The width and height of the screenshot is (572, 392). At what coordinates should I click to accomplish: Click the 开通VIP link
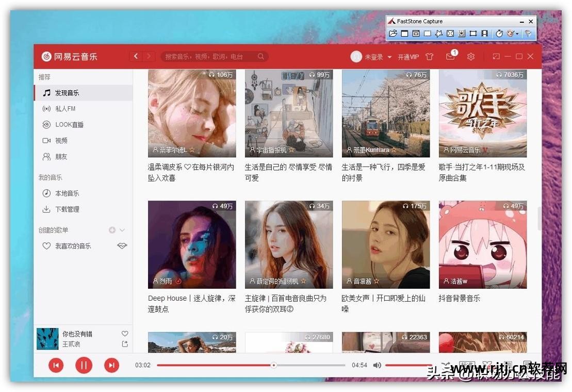(408, 57)
